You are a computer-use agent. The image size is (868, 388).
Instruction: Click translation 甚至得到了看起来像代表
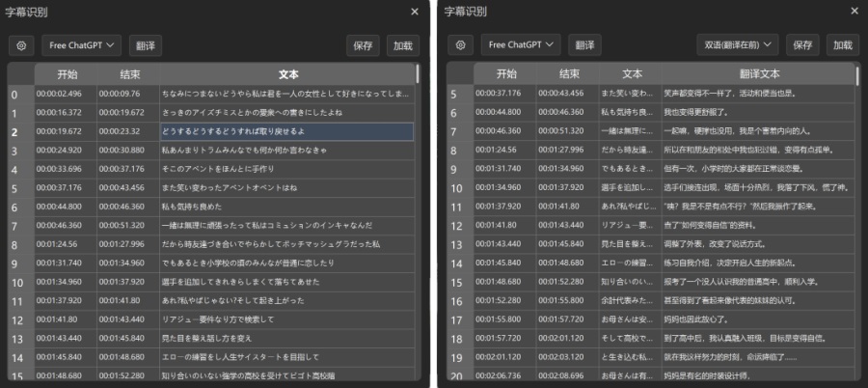[760, 301]
